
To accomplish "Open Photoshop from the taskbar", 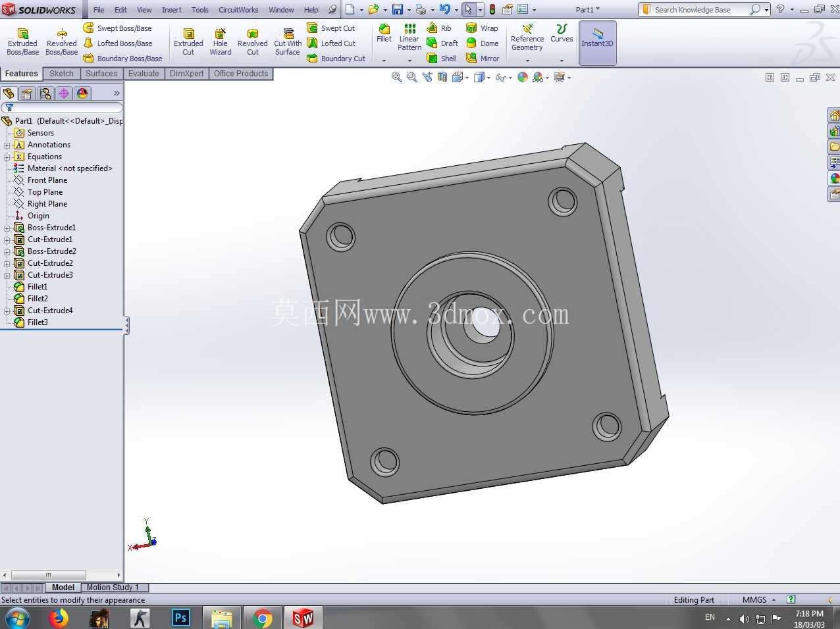I will pos(180,618).
